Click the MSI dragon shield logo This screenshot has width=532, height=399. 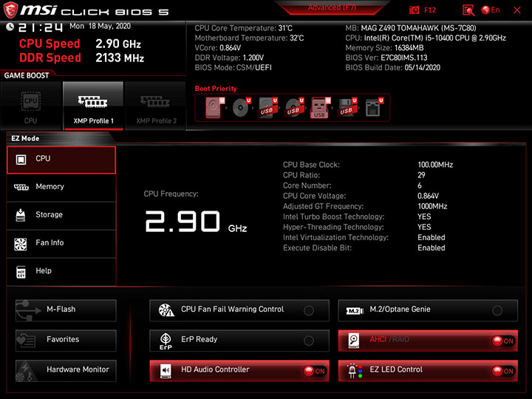point(10,10)
